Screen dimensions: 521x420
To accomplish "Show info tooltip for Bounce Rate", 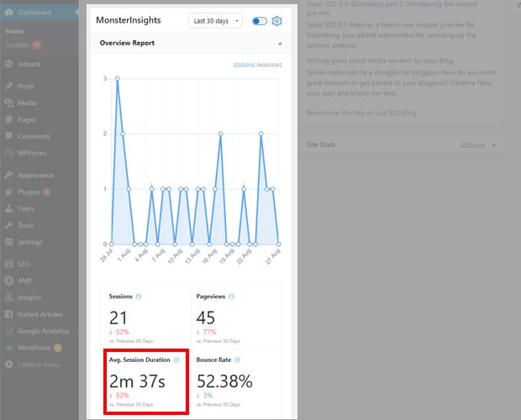I will click(237, 360).
